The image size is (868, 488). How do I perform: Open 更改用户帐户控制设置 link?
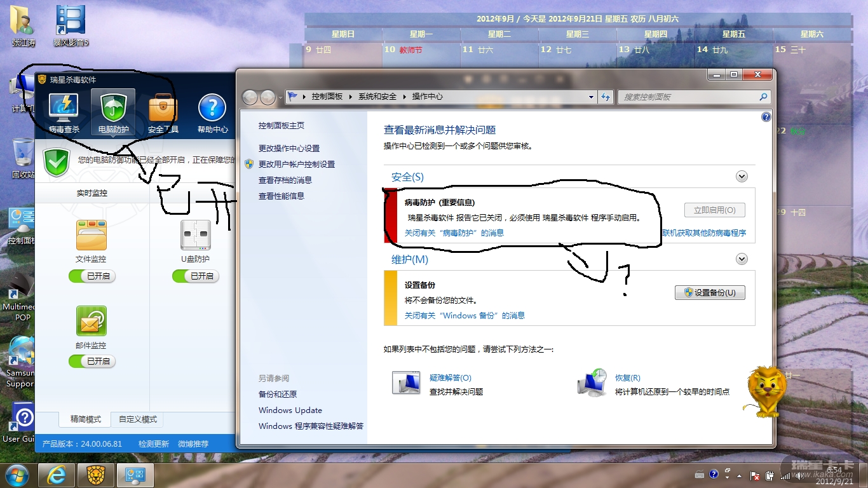click(297, 165)
